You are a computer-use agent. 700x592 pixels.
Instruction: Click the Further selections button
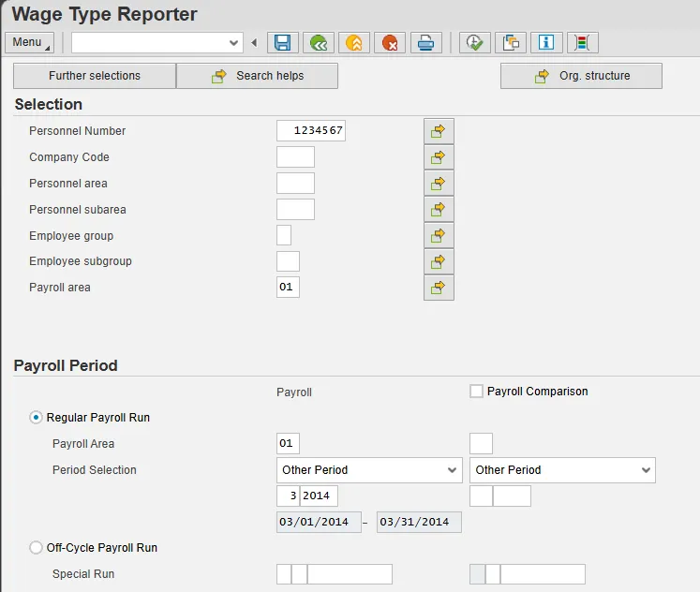(x=95, y=76)
